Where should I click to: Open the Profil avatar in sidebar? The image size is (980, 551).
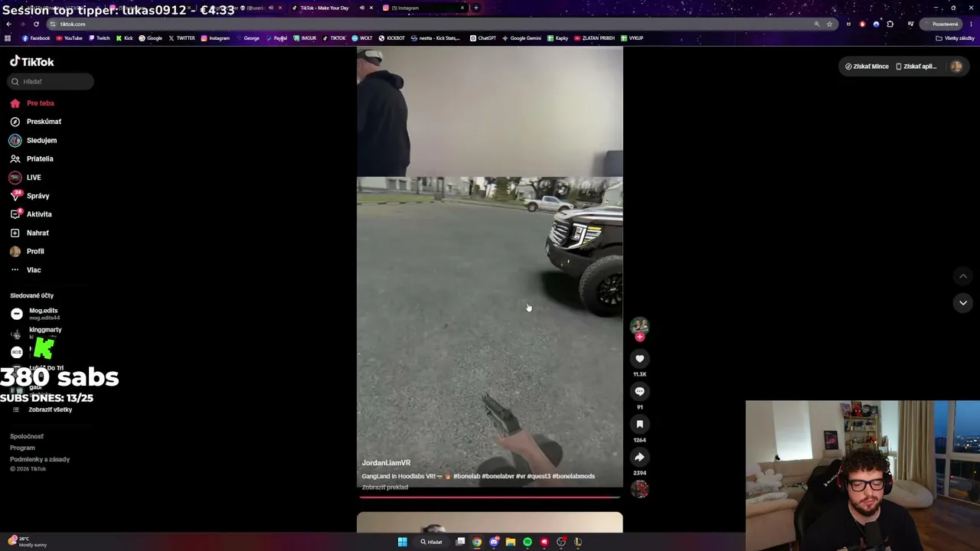click(15, 251)
